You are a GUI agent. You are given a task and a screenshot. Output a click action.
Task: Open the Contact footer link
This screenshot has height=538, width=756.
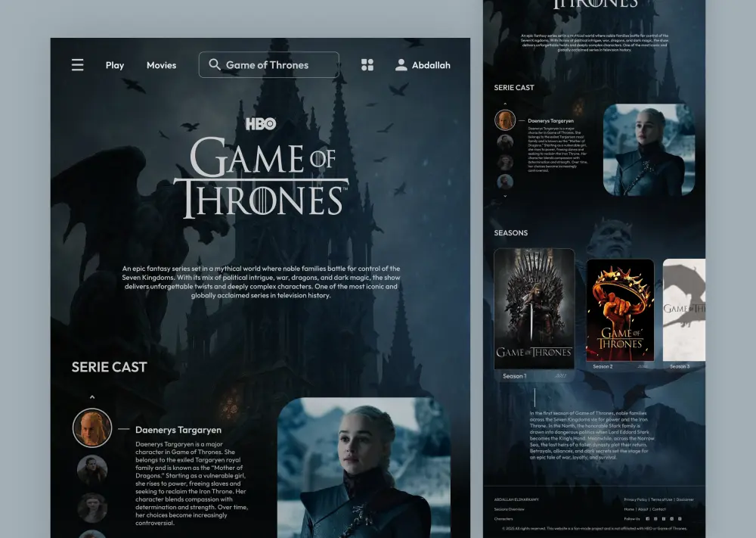pos(658,509)
